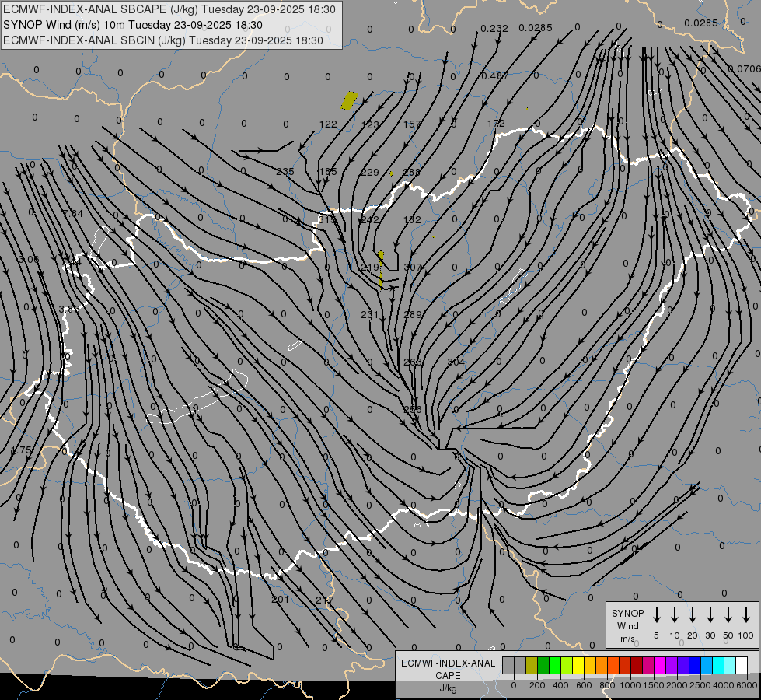Click the 100 m/s wind arrow in legend
Image resolution: width=761 pixels, height=700 pixels.
pyautogui.click(x=746, y=615)
